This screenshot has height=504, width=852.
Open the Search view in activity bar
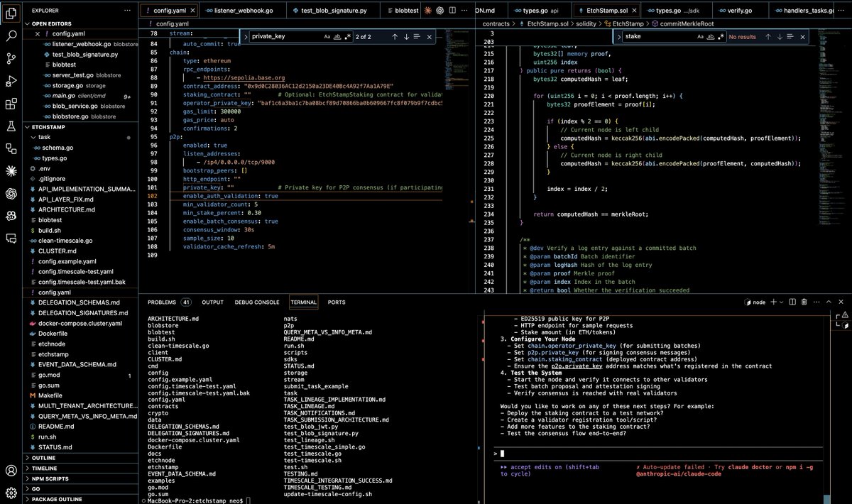(x=11, y=35)
